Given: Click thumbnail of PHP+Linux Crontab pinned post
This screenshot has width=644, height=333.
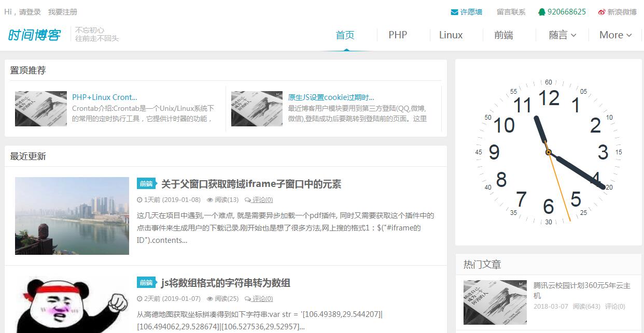Looking at the screenshot, I should 41,109.
